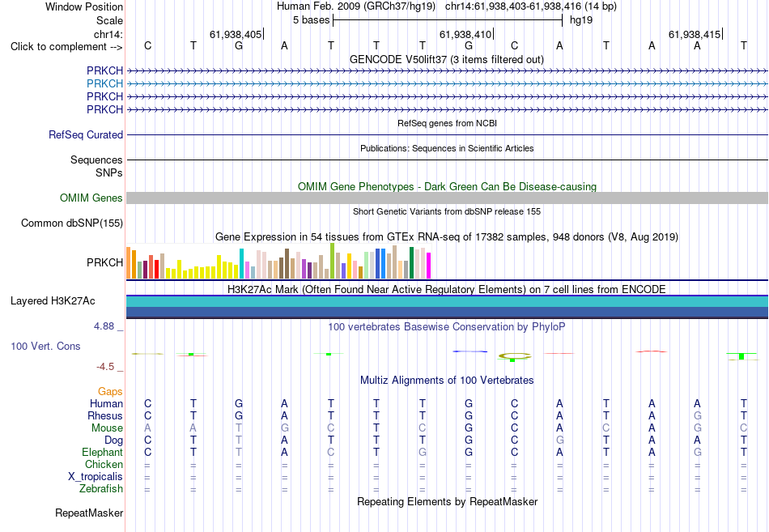This screenshot has height=532, width=769.
Task: Click the 'Click to complement -->' label
Action: 66,47
